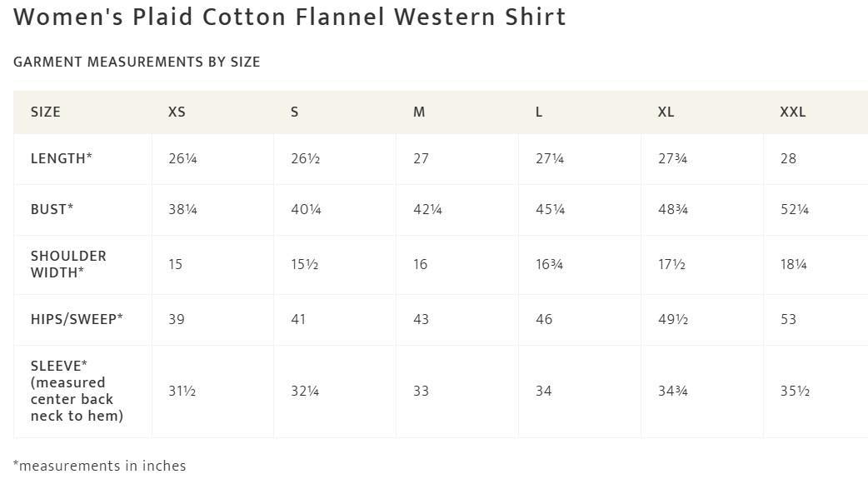Click the XXL hips value 53
This screenshot has width=868, height=504.
788,319
